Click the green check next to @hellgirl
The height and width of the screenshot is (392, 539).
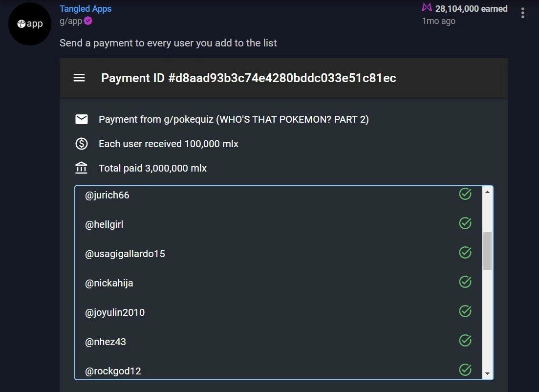pos(465,223)
